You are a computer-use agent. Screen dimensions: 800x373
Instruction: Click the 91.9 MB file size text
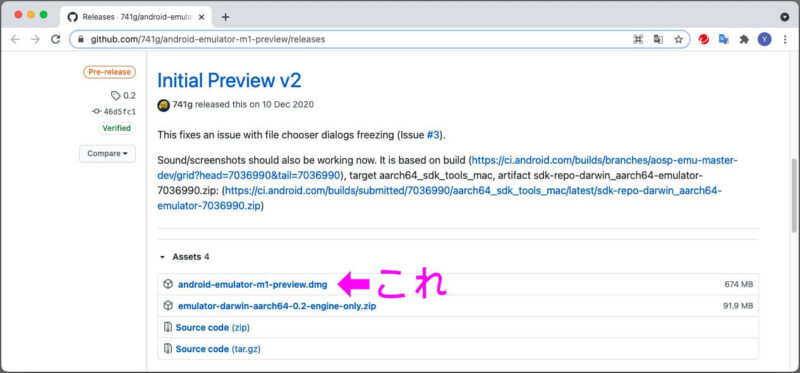738,306
